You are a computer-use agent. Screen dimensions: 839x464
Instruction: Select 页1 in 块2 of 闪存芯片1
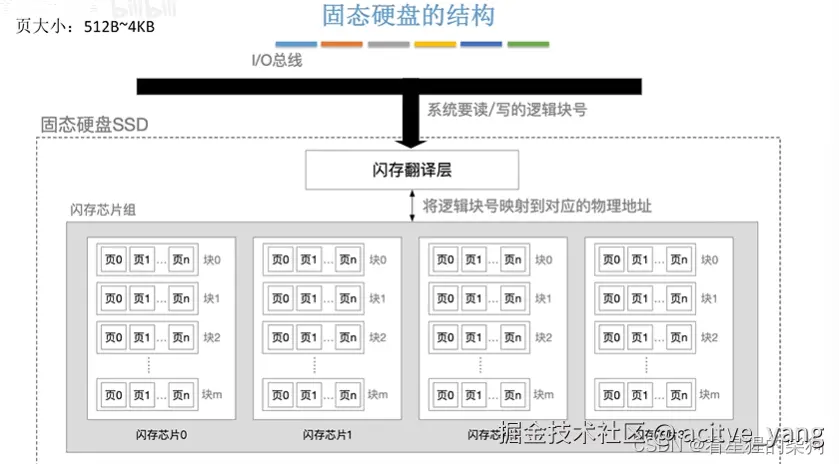pos(309,337)
